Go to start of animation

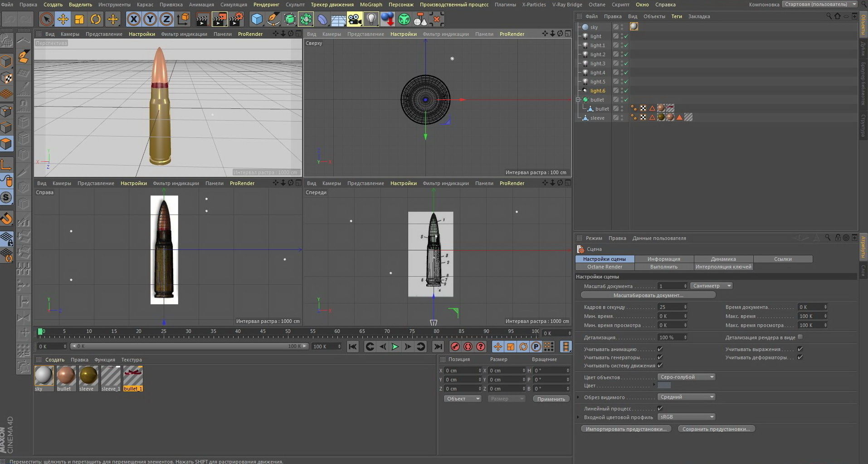point(352,347)
